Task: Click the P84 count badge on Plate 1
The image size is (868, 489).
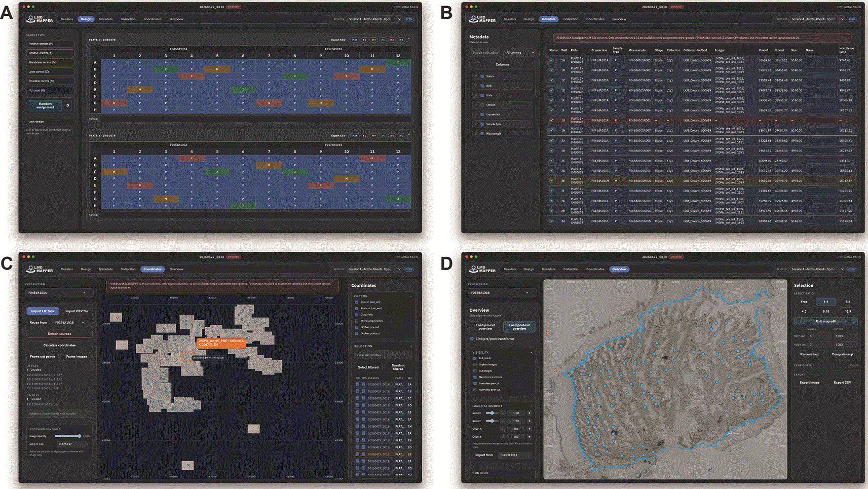Action: [355, 40]
